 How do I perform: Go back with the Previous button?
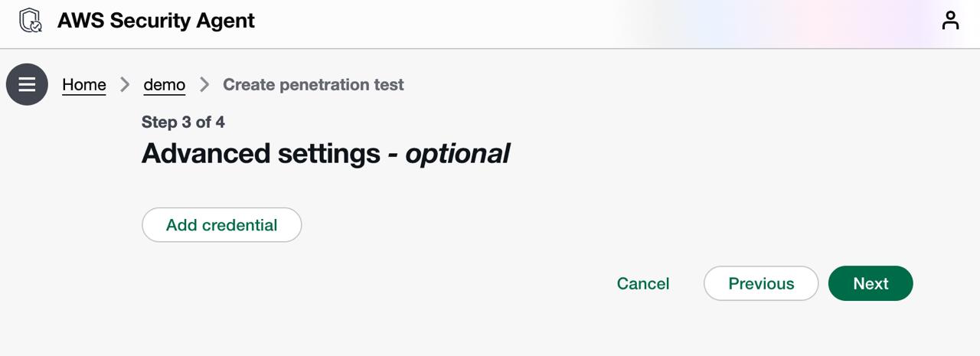click(761, 283)
